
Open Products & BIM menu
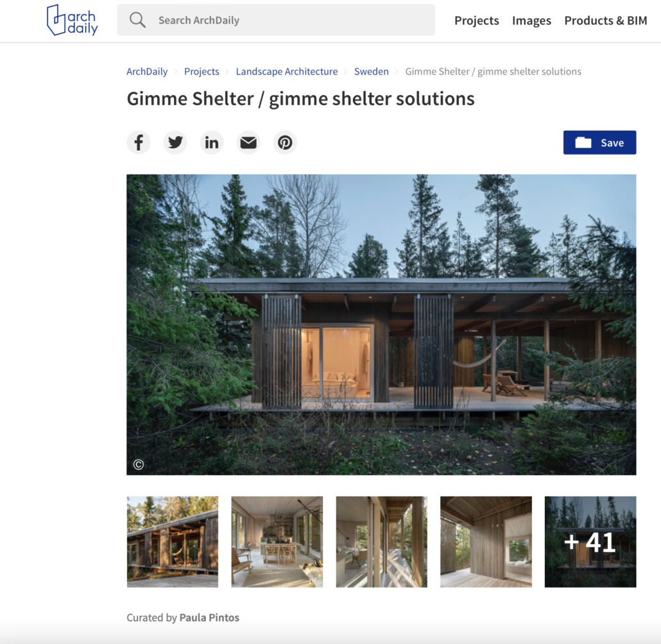coord(605,21)
